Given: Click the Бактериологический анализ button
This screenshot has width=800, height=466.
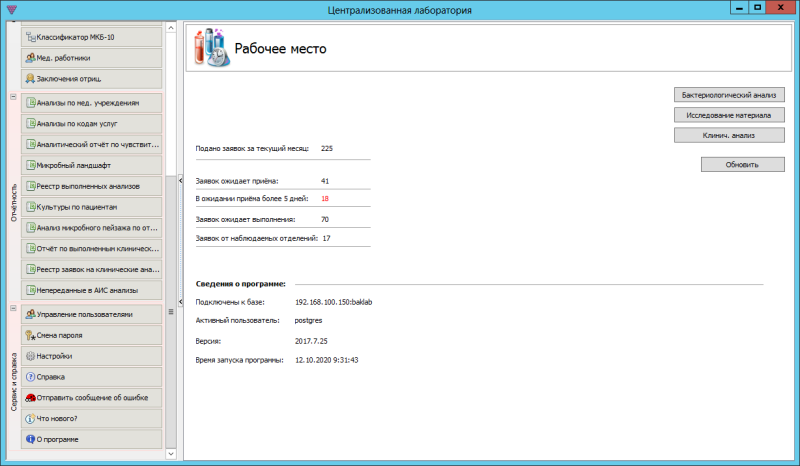Looking at the screenshot, I should point(728,95).
